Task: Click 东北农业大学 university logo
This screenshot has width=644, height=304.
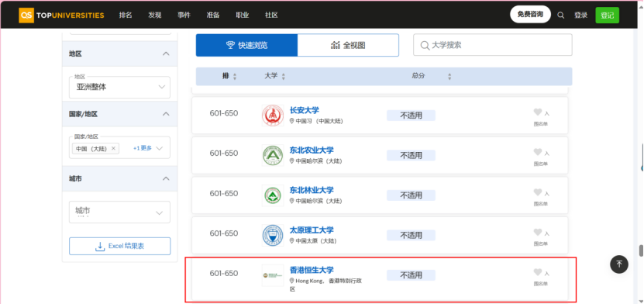Action: click(273, 156)
